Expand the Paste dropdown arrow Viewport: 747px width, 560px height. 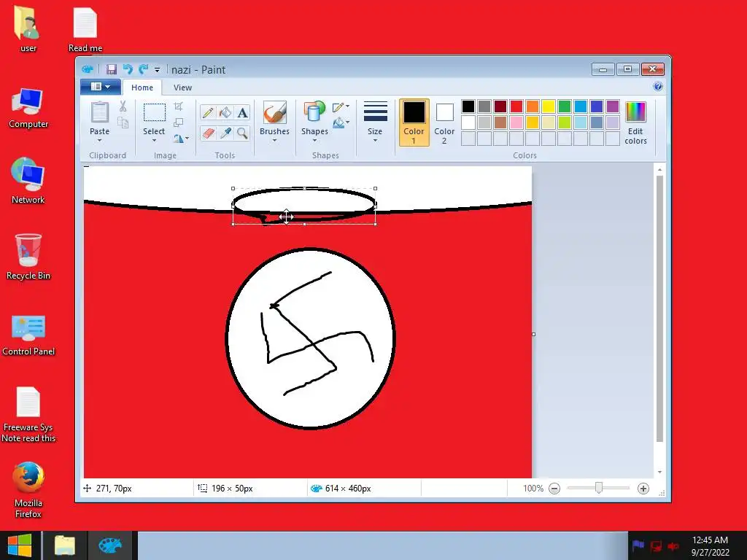pyautogui.click(x=99, y=141)
